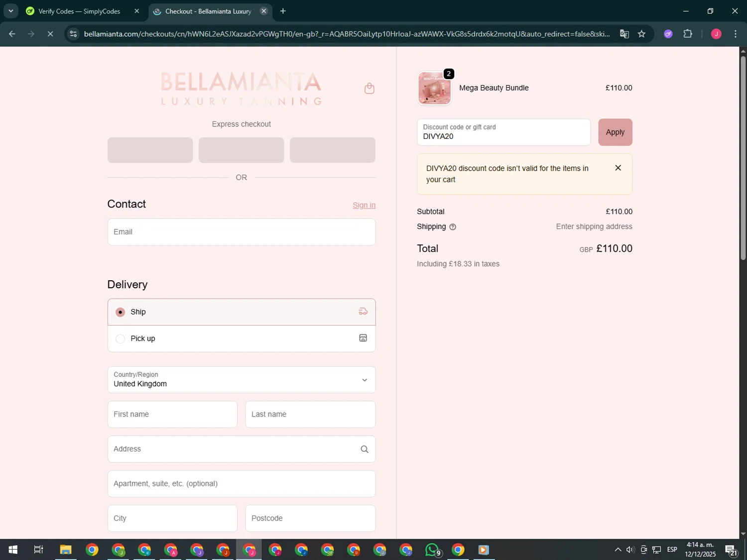Click the translate page icon

pos(624,34)
